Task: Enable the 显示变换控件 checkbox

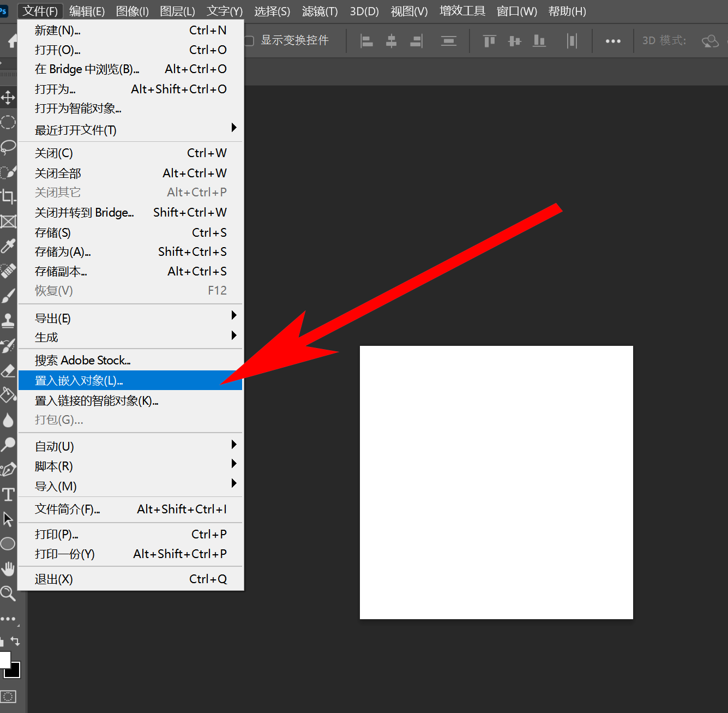Action: tap(249, 41)
